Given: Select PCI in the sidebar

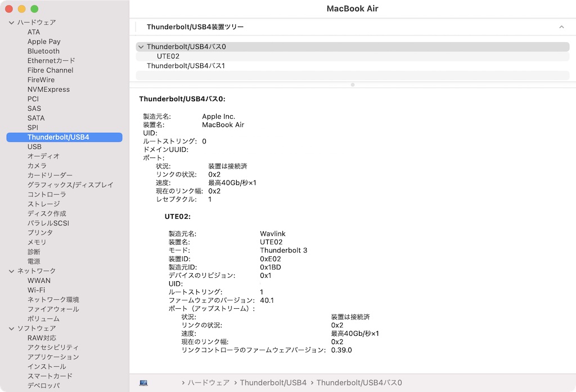Looking at the screenshot, I should click(x=33, y=99).
